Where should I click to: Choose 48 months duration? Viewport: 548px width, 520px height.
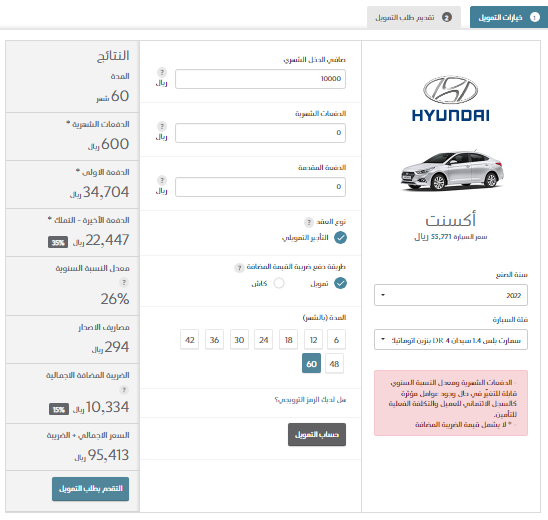pos(334,363)
